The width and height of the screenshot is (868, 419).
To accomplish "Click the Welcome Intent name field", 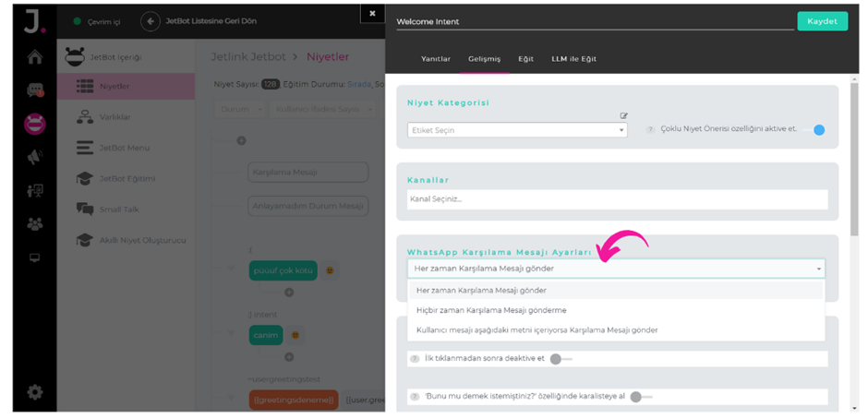I will 595,22.
